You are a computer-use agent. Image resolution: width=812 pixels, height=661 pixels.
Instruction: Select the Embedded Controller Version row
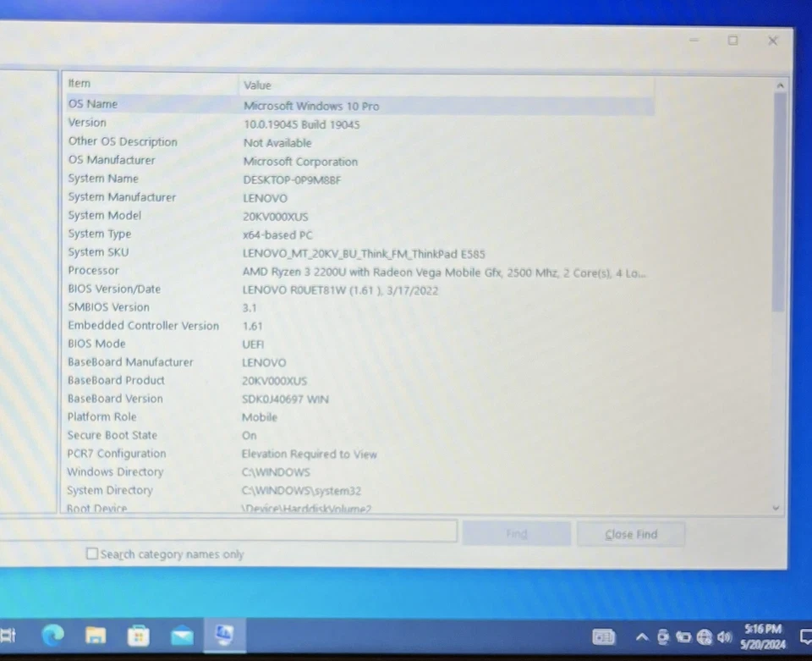point(360,326)
